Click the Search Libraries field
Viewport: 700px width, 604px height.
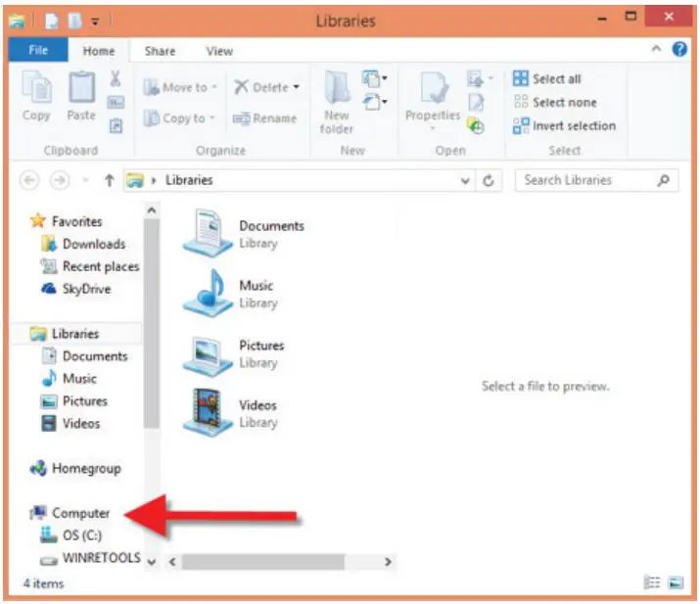click(596, 180)
